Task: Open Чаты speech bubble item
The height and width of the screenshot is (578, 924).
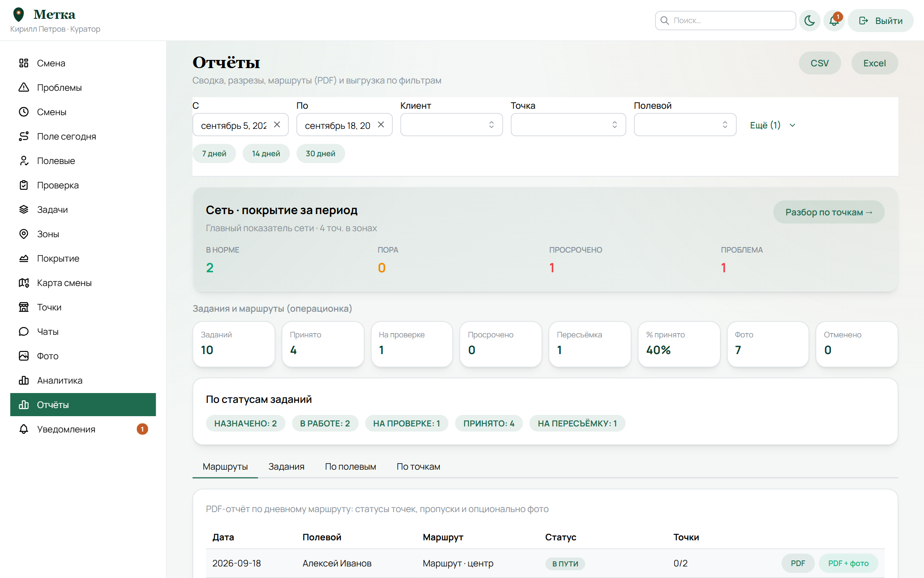Action: (83, 332)
